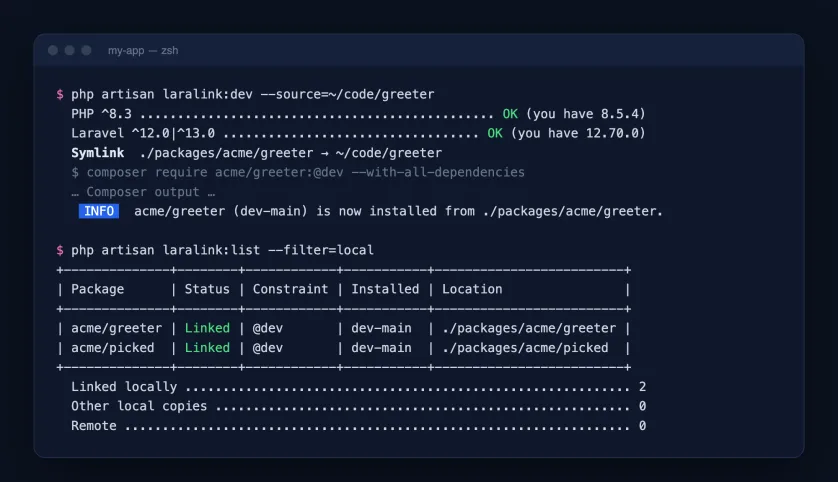Screen dimensions: 838x482
Task: Click the 'Status' table header
Action: pyautogui.click(x=207, y=289)
